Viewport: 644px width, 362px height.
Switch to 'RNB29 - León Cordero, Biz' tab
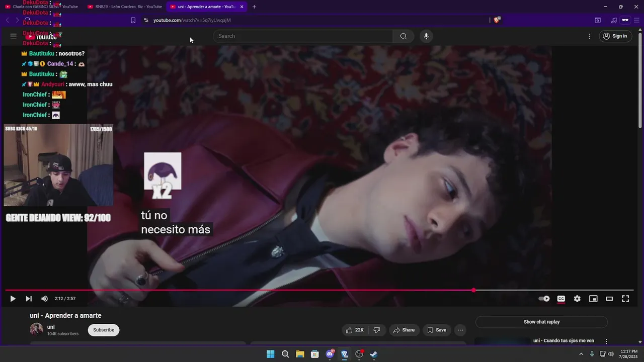tap(125, 7)
